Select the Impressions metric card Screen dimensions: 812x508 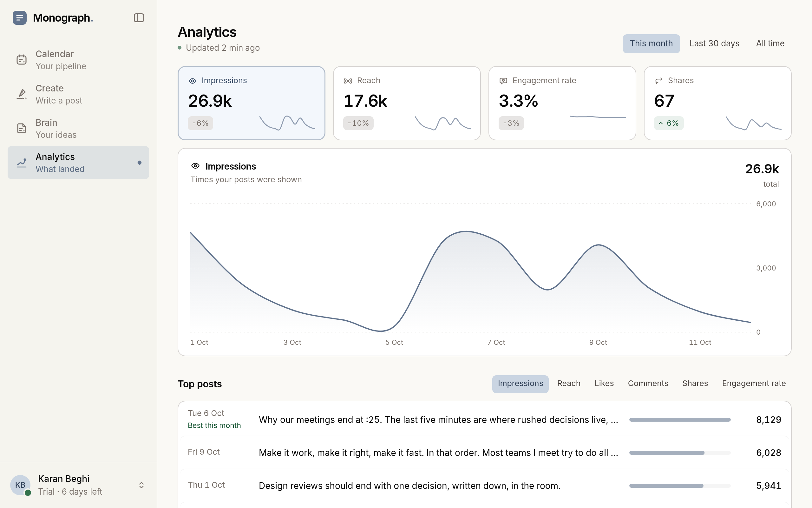(251, 103)
